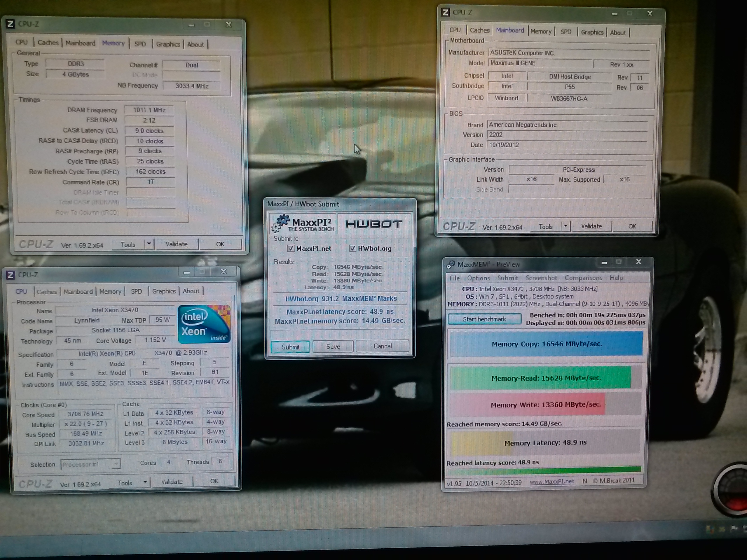
Task: Click the Intel Xeon inside logo
Action: click(x=204, y=324)
